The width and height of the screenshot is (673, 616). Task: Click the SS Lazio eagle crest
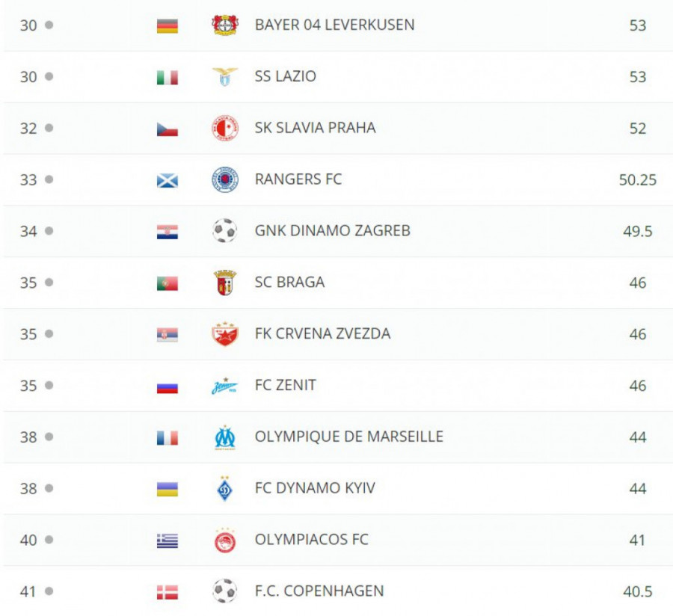point(224,76)
